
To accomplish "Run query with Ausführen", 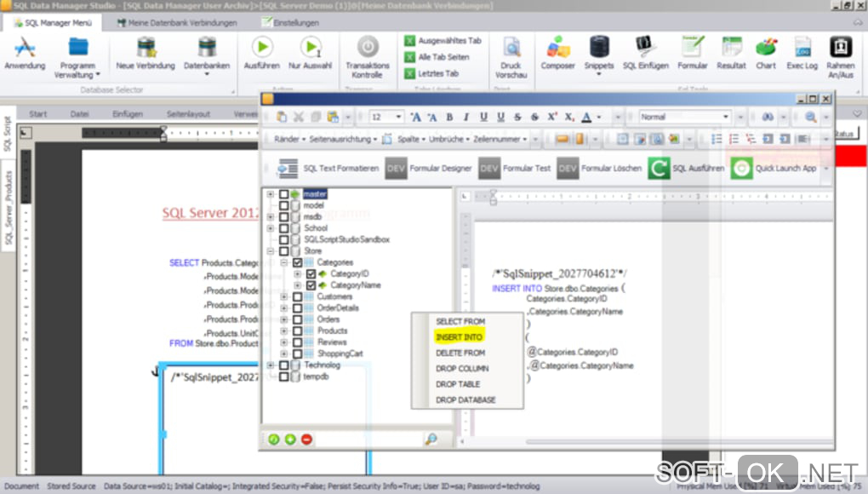I will 262,55.
